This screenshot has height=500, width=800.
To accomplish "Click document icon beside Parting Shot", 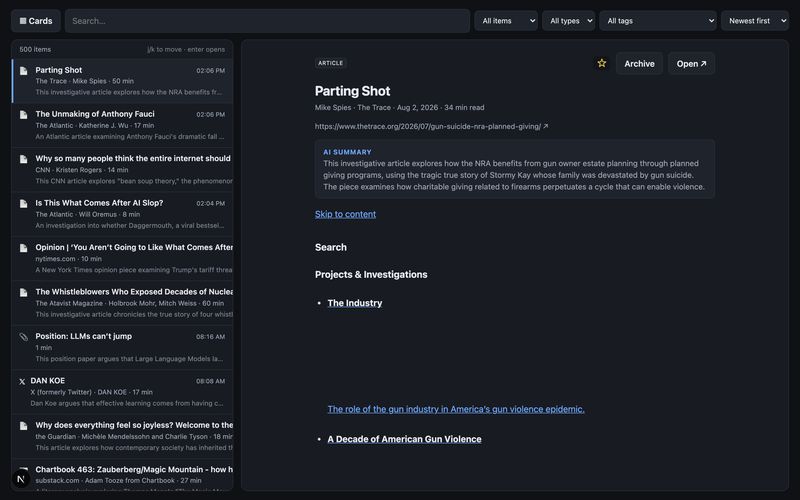I will click(23, 70).
